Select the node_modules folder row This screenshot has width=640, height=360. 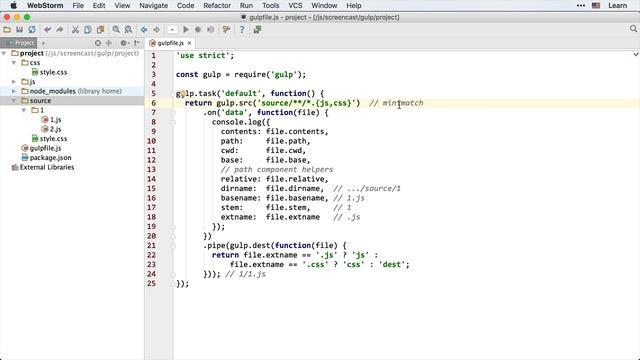point(72,91)
